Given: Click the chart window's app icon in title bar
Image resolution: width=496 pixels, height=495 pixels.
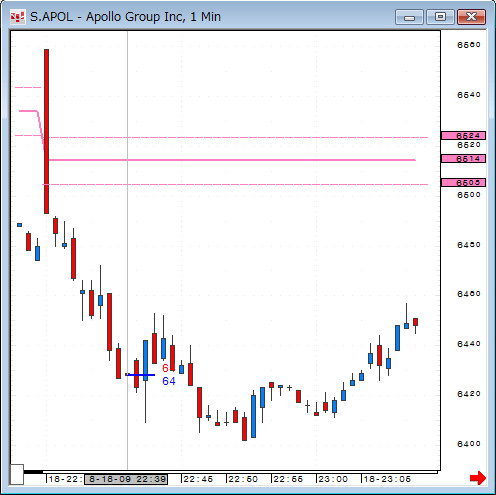Looking at the screenshot, I should coord(17,17).
